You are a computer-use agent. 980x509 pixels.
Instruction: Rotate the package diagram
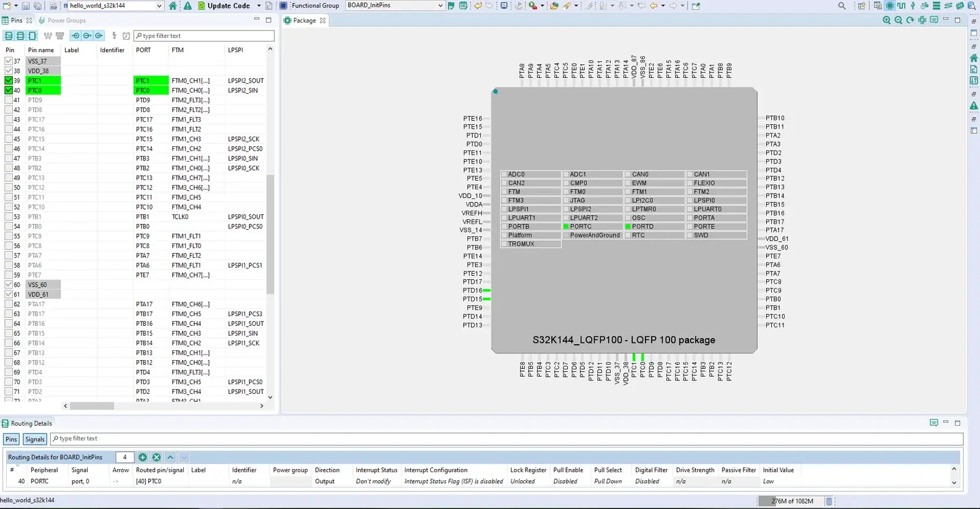click(910, 20)
